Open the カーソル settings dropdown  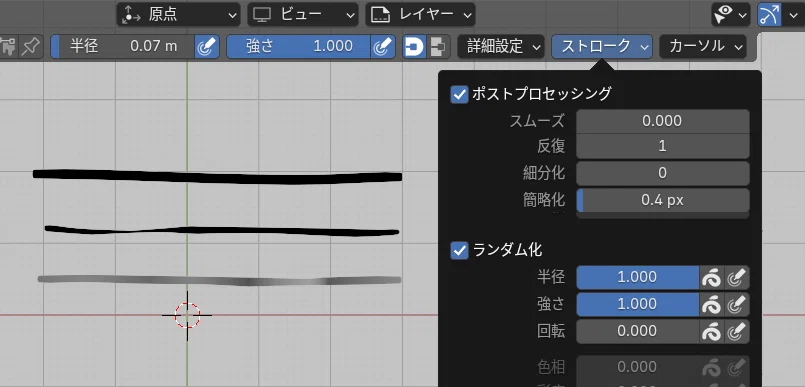[702, 47]
